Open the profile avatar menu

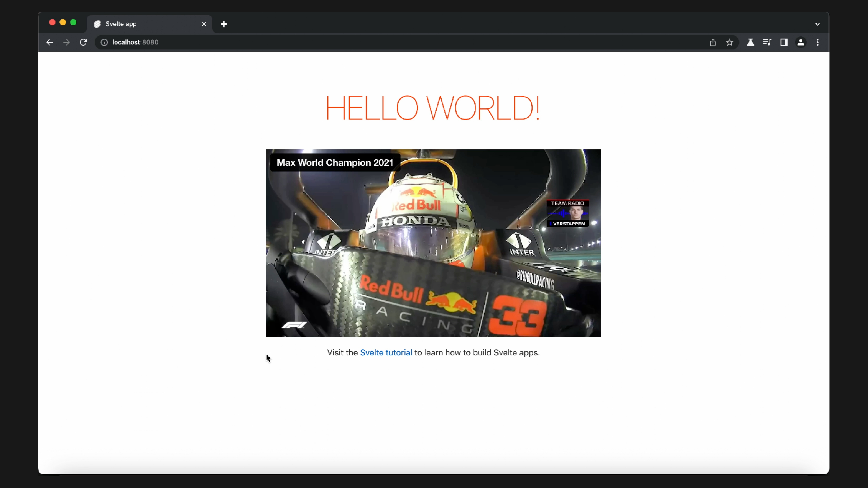click(801, 43)
